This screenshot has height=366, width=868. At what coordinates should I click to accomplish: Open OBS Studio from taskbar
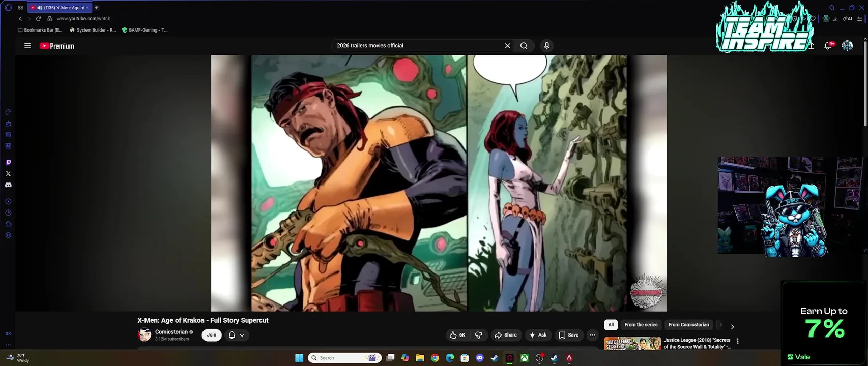[539, 358]
